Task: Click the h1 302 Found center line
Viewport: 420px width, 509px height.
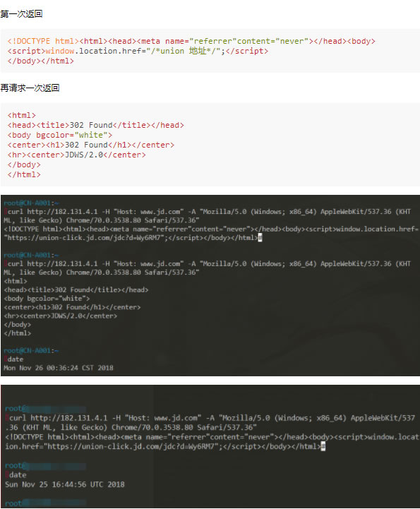Action: [90, 145]
